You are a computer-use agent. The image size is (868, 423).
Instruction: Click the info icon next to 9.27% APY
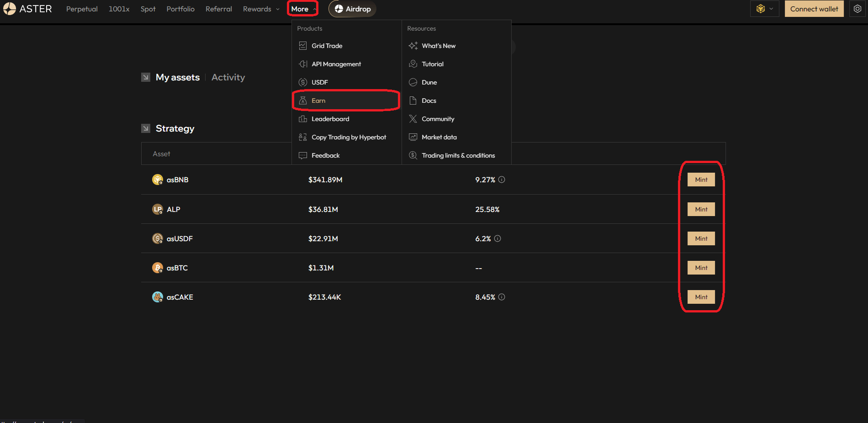pyautogui.click(x=502, y=180)
